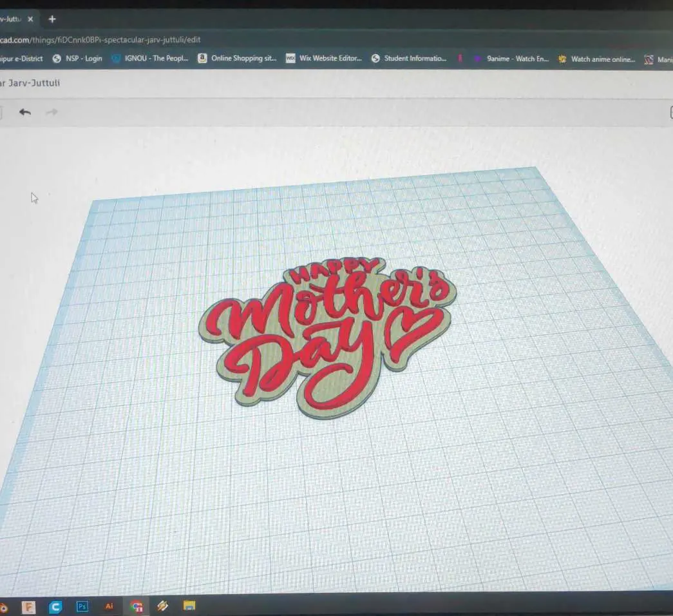Click the Undo arrow in Tinkercad toolbar
The image size is (673, 616).
pos(25,112)
